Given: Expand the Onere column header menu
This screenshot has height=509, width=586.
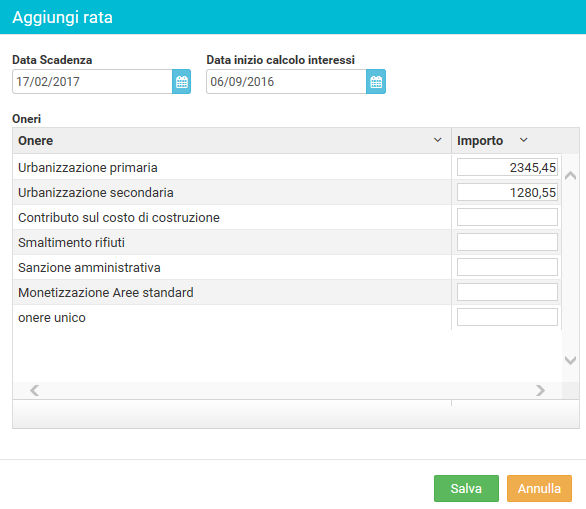Looking at the screenshot, I should [438, 140].
